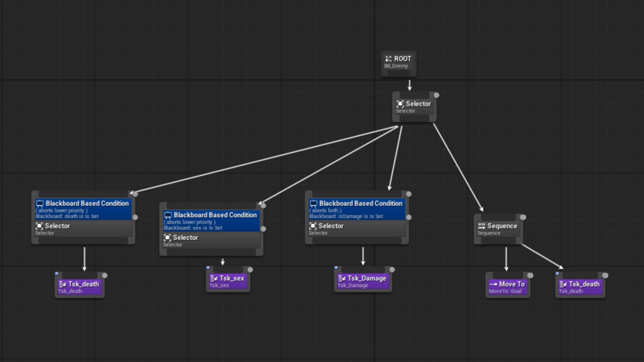The height and width of the screenshot is (362, 644).
Task: Select the ROOT node labeled BB_Enemy
Action: point(398,62)
